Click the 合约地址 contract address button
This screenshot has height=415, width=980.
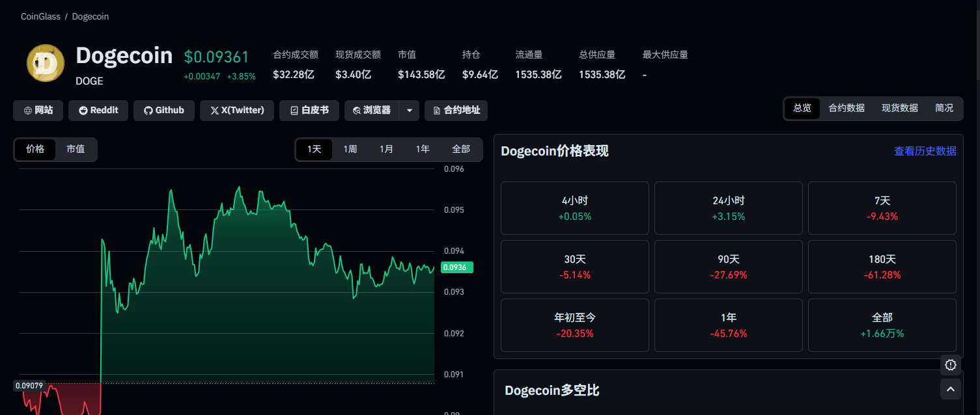tap(456, 111)
